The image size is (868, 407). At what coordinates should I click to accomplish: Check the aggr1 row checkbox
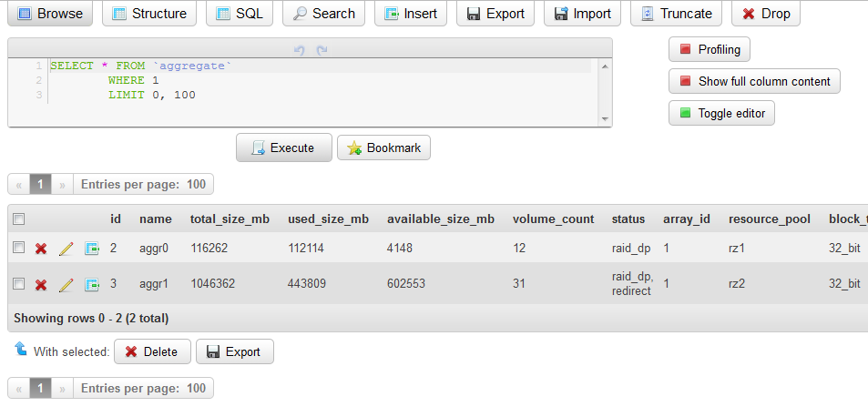[19, 283]
